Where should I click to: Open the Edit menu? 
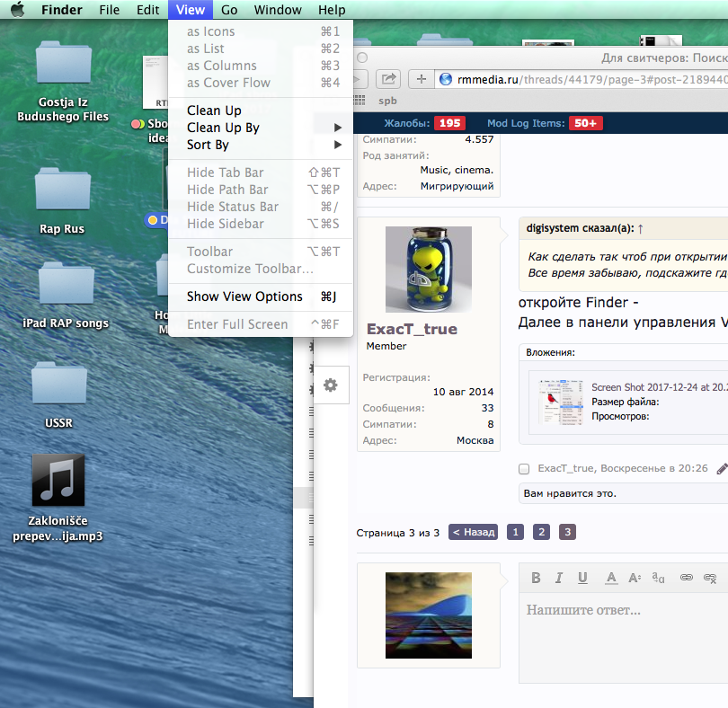[x=147, y=10]
